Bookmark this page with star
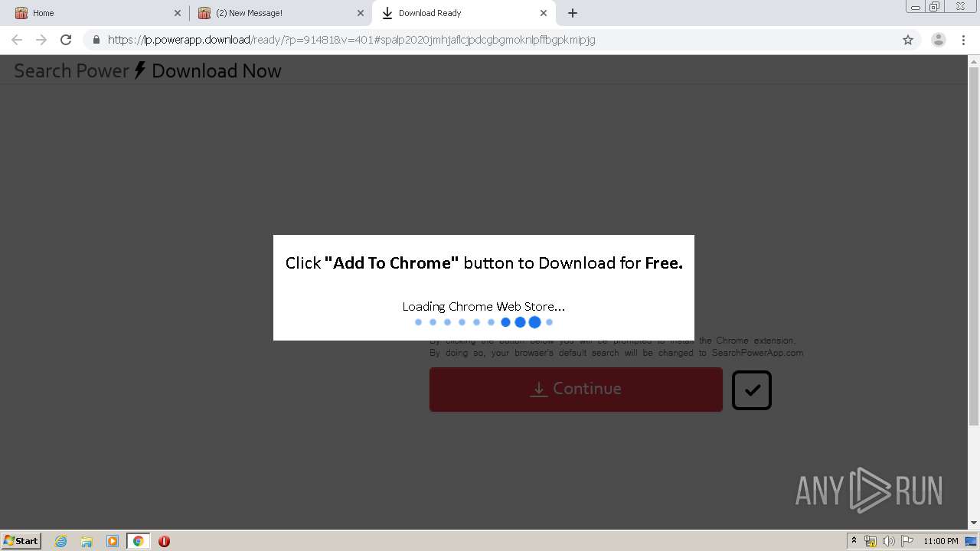 [x=908, y=40]
